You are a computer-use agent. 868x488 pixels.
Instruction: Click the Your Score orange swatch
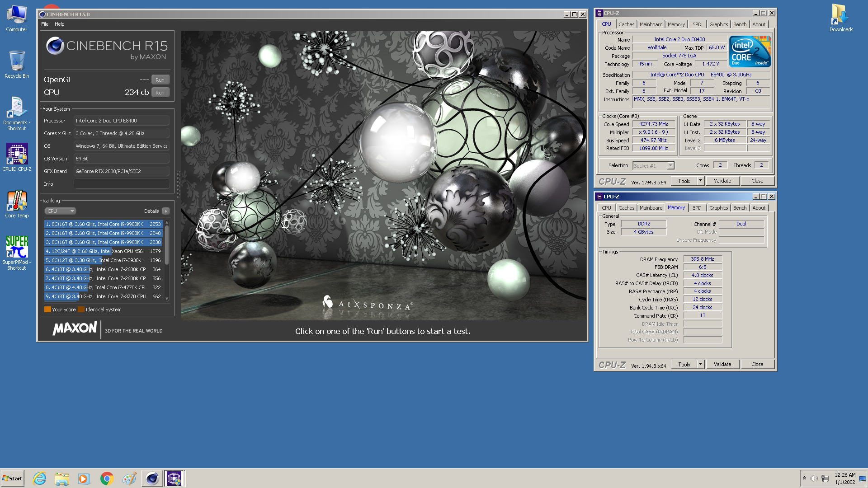click(x=47, y=310)
